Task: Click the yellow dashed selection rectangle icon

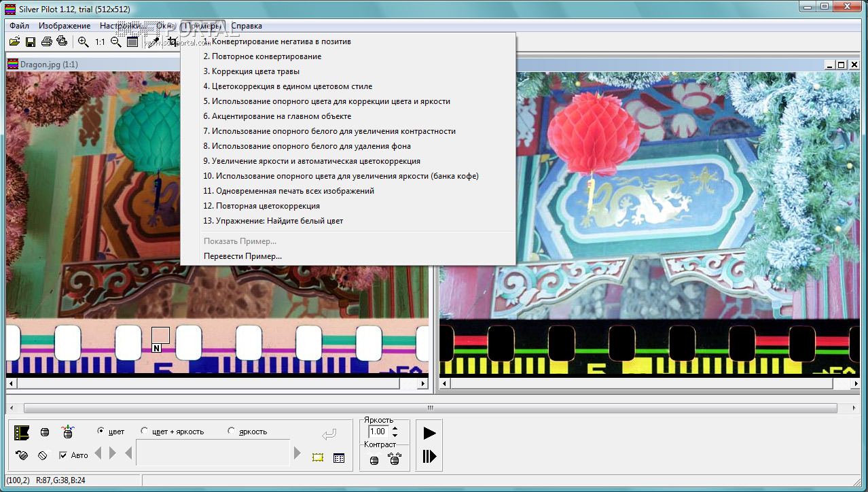Action: point(318,457)
